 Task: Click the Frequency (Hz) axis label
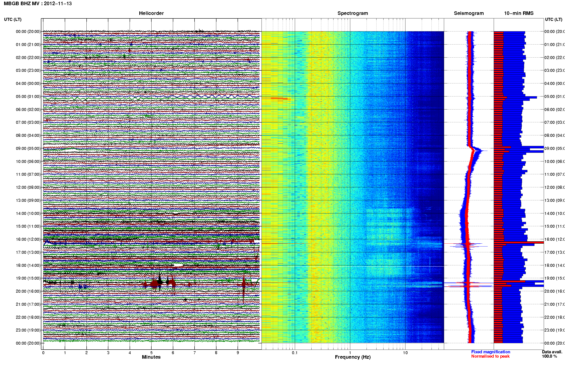pyautogui.click(x=353, y=357)
